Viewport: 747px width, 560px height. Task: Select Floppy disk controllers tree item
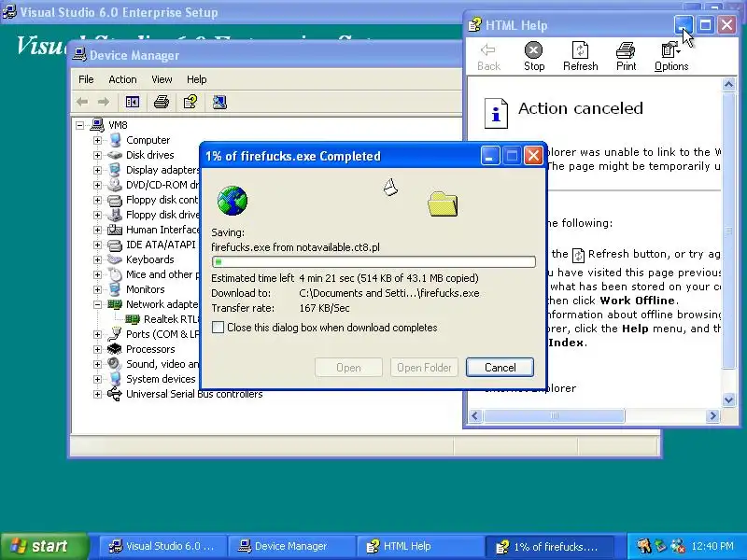click(162, 200)
